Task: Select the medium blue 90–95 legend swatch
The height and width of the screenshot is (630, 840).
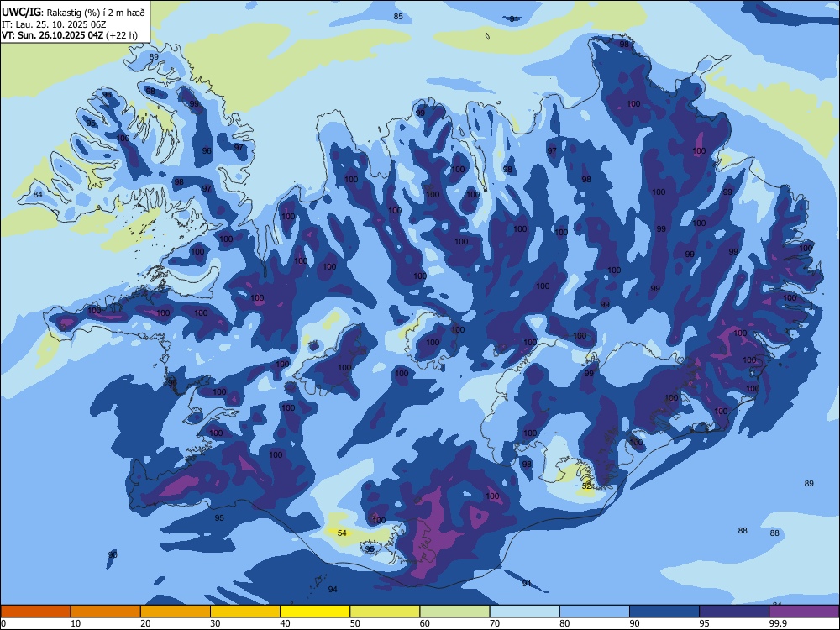Action: (664, 612)
